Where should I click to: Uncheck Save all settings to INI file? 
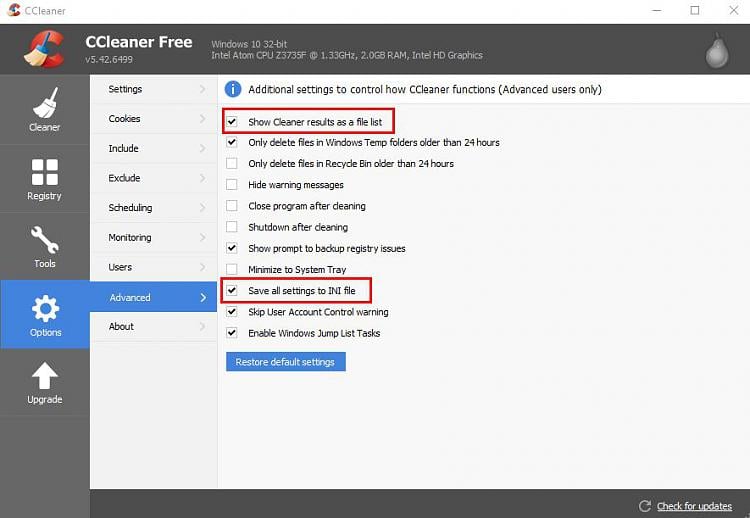coord(232,290)
